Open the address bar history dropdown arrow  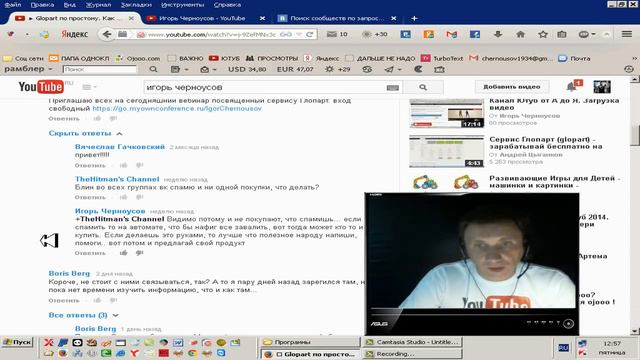tap(299, 34)
